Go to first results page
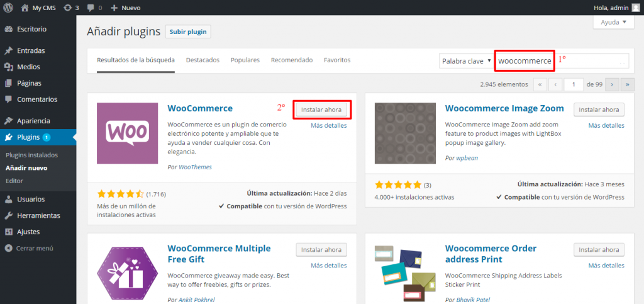Screen dimensions: 644x304 click(x=540, y=84)
